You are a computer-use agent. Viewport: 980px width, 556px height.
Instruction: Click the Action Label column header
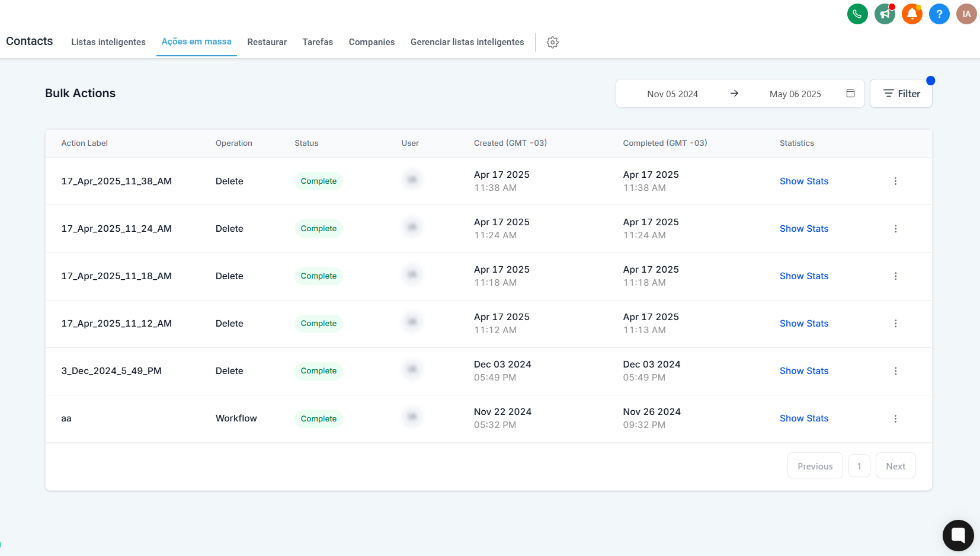pyautogui.click(x=85, y=143)
